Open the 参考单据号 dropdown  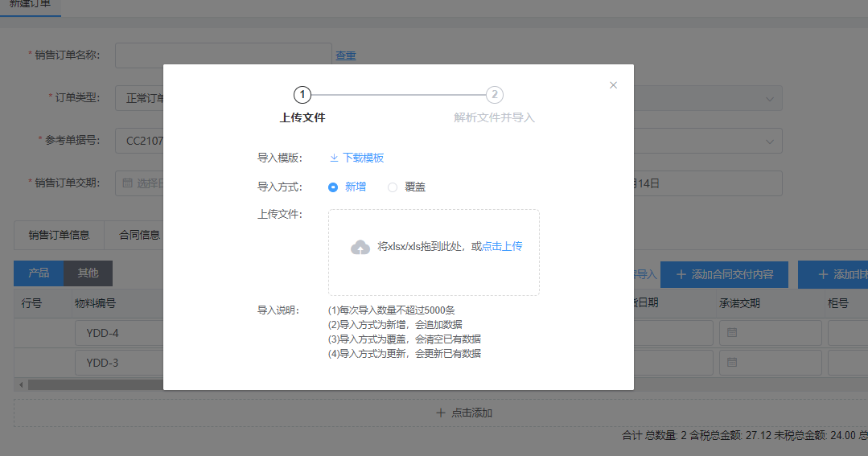pyautogui.click(x=140, y=141)
